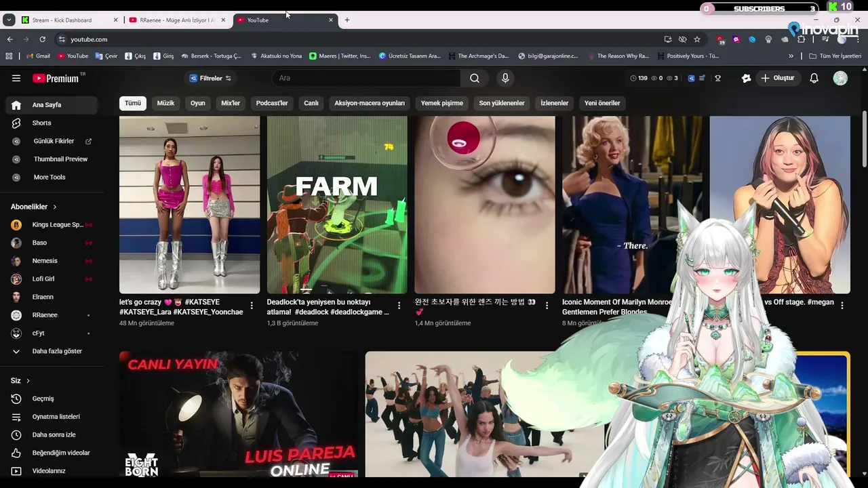The image size is (868, 488).
Task: Open the browser extensions puzzle icon
Action: coord(801,39)
